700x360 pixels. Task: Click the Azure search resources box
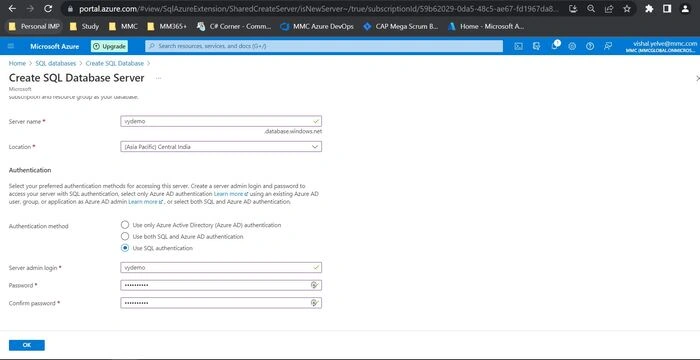pos(324,46)
